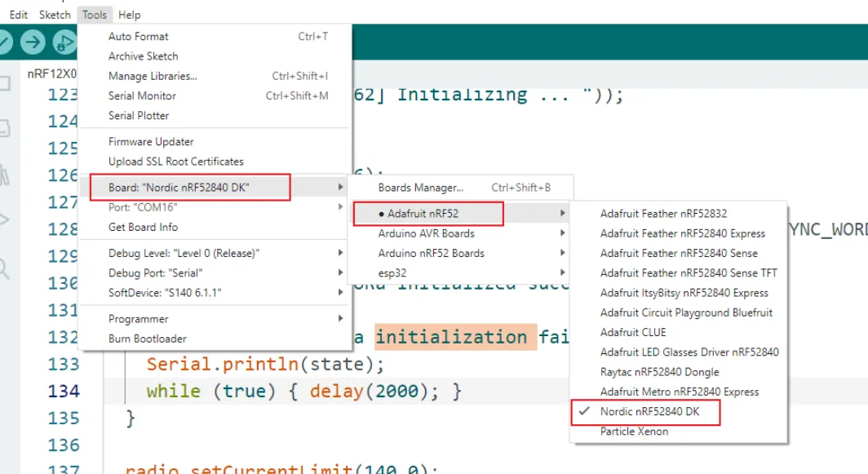The image size is (868, 474).
Task: Open the Search sidebar magnifier icon
Action: 5,267
